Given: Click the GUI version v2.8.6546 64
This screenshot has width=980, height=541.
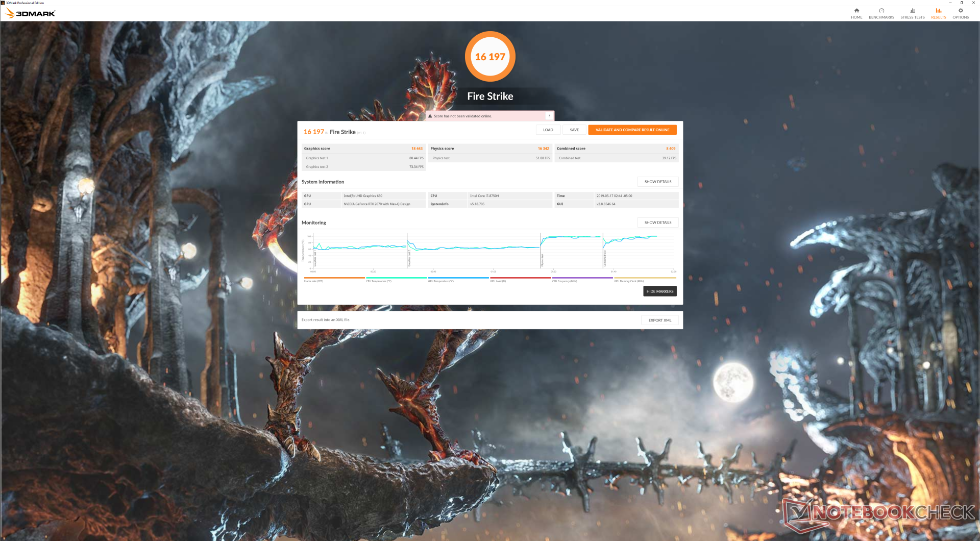Looking at the screenshot, I should pyautogui.click(x=606, y=204).
